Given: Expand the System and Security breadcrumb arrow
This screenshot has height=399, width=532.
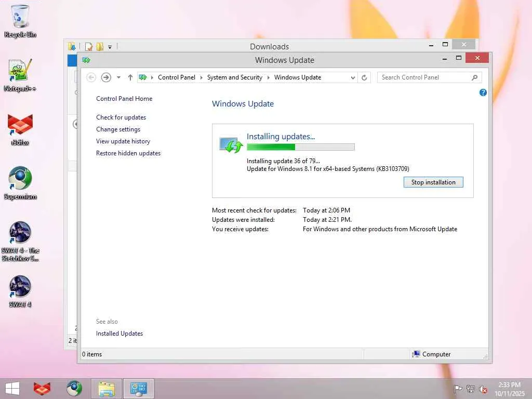Looking at the screenshot, I should click(269, 78).
